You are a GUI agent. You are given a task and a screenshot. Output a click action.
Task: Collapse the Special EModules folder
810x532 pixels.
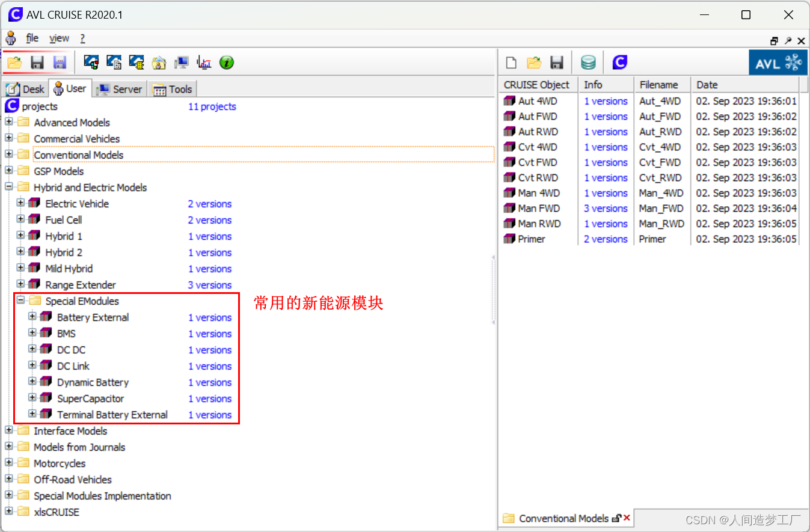[20, 301]
